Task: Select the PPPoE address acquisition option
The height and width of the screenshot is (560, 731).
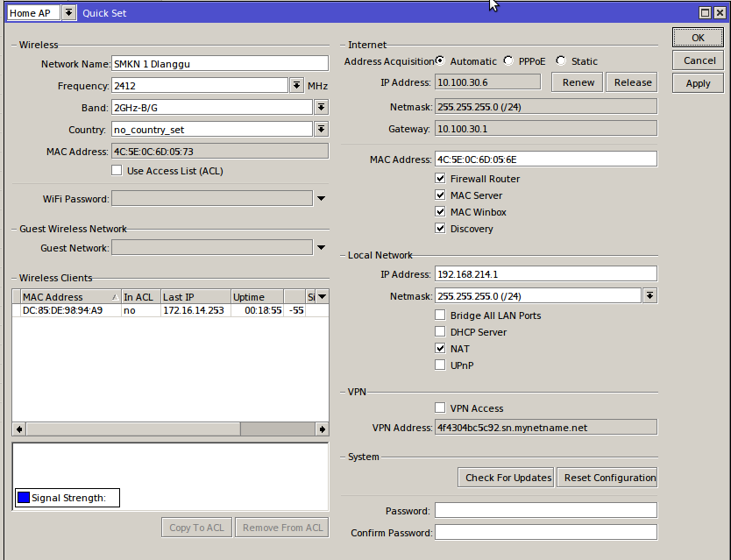Action: tap(508, 60)
